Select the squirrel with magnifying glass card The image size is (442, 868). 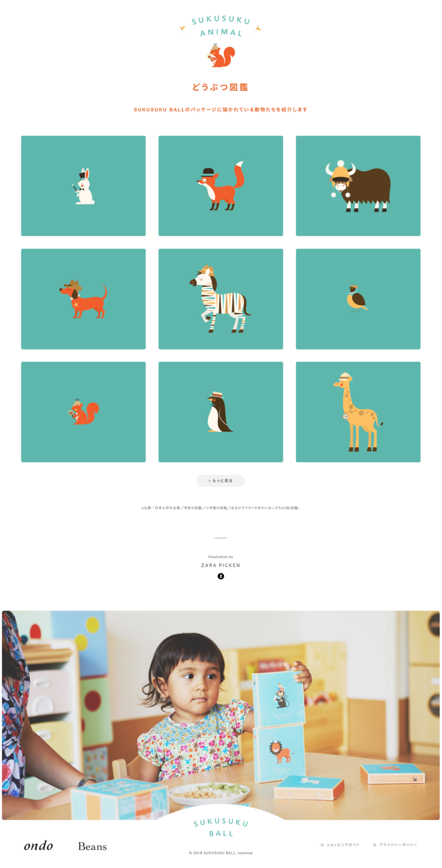pyautogui.click(x=83, y=412)
